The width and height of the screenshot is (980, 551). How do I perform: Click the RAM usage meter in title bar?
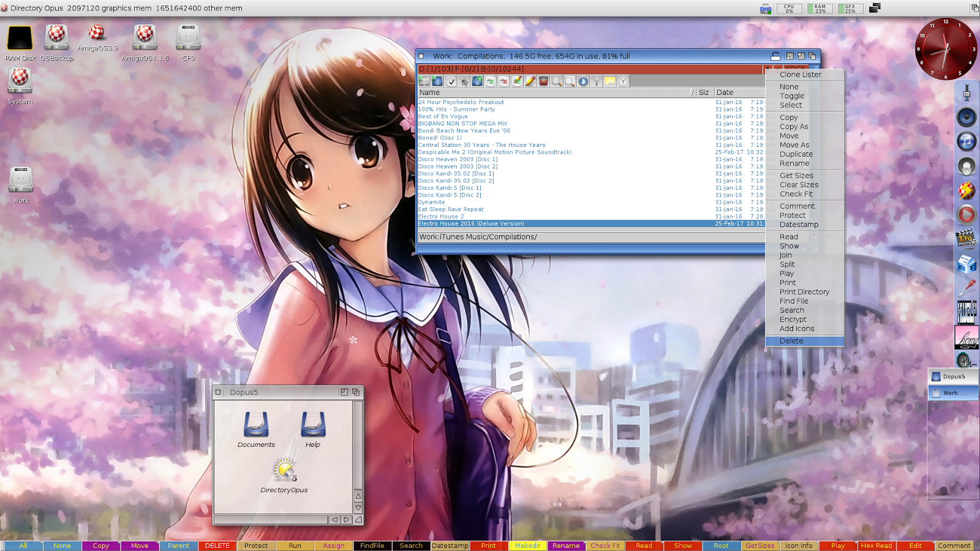(x=820, y=9)
